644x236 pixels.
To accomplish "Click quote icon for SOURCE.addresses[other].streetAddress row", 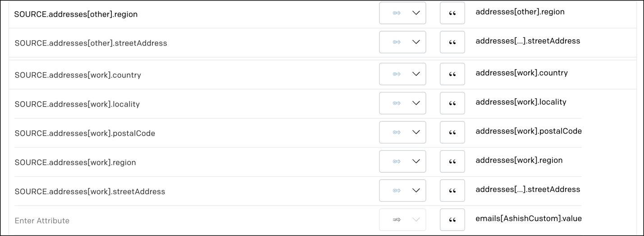I will click(452, 42).
